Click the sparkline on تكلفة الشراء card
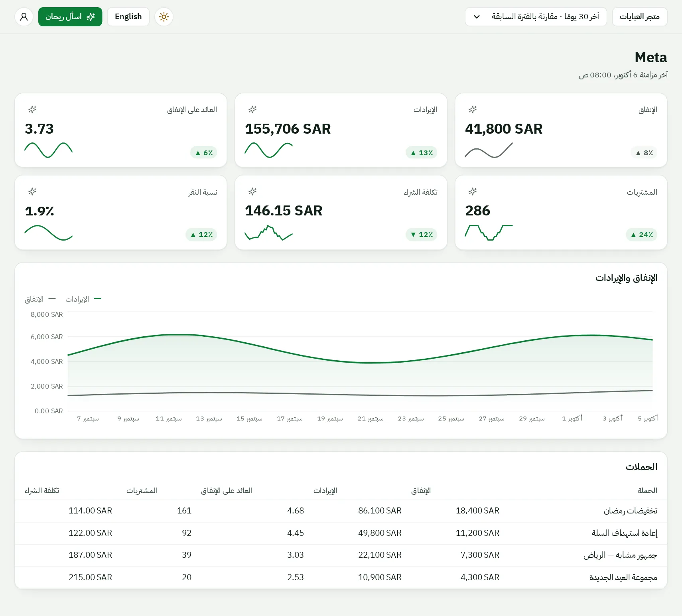The image size is (682, 616). [x=269, y=233]
